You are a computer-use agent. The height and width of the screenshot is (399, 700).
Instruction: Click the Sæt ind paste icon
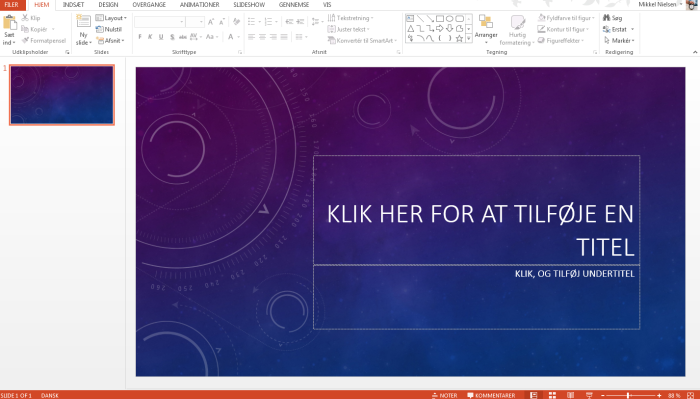(x=9, y=22)
